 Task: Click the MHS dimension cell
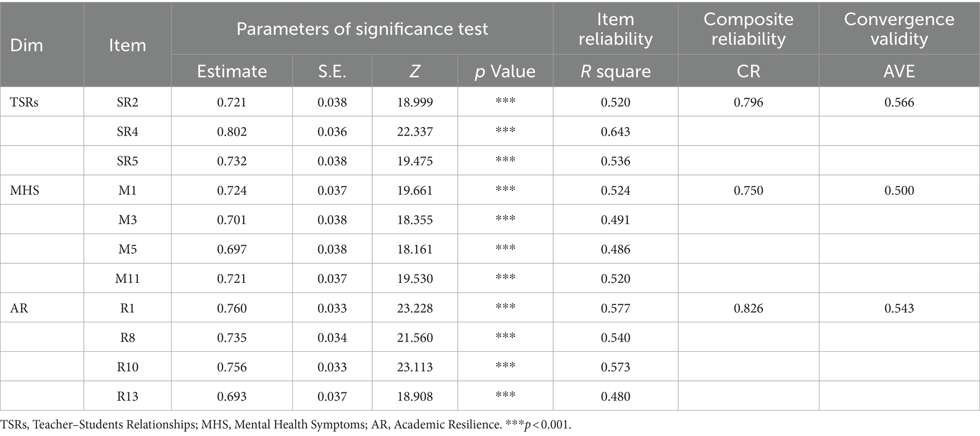click(25, 191)
